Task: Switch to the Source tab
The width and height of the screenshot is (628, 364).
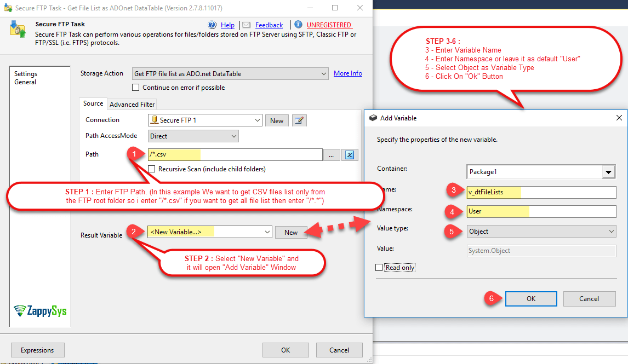Action: tap(93, 103)
